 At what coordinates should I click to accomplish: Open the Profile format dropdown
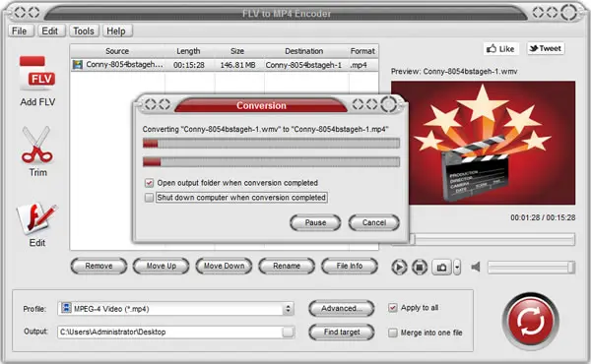288,309
